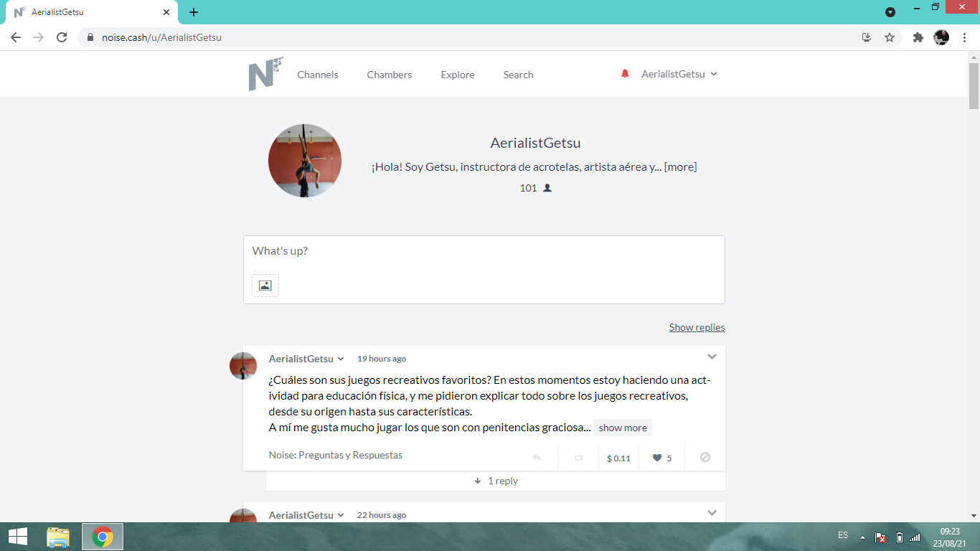The height and width of the screenshot is (551, 980).
Task: Open File Explorer from the taskbar
Action: pyautogui.click(x=58, y=537)
